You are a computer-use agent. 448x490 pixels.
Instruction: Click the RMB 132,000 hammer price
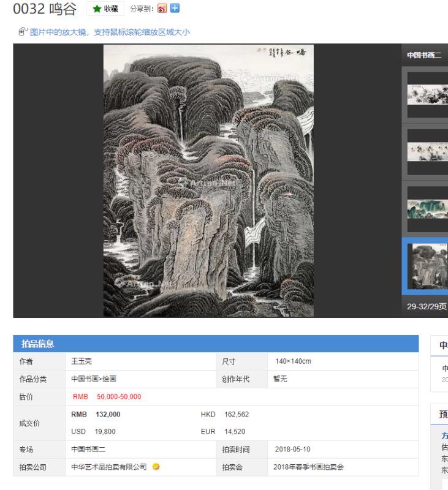point(97,414)
